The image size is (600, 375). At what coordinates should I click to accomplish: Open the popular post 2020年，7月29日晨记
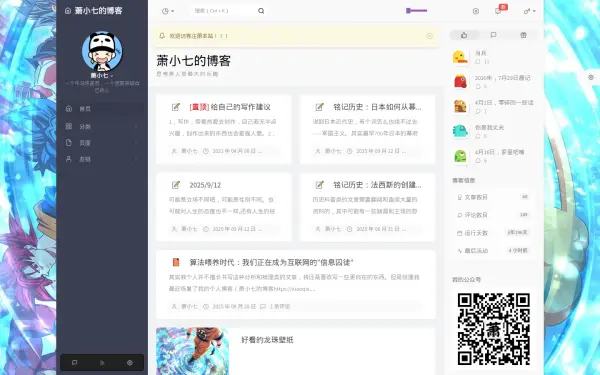pos(503,78)
